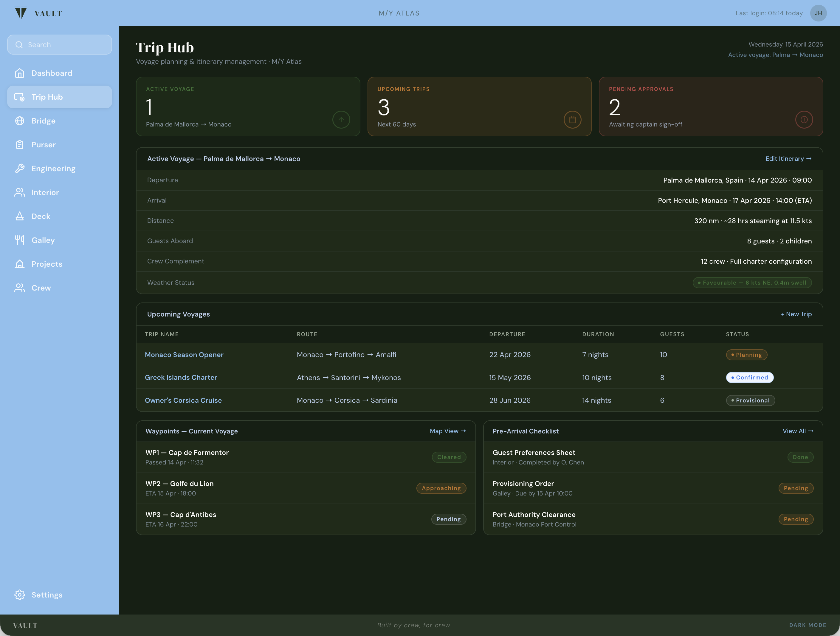The image size is (840, 636).
Task: Click the Athens → Santorini → Mykonos route
Action: (348, 378)
